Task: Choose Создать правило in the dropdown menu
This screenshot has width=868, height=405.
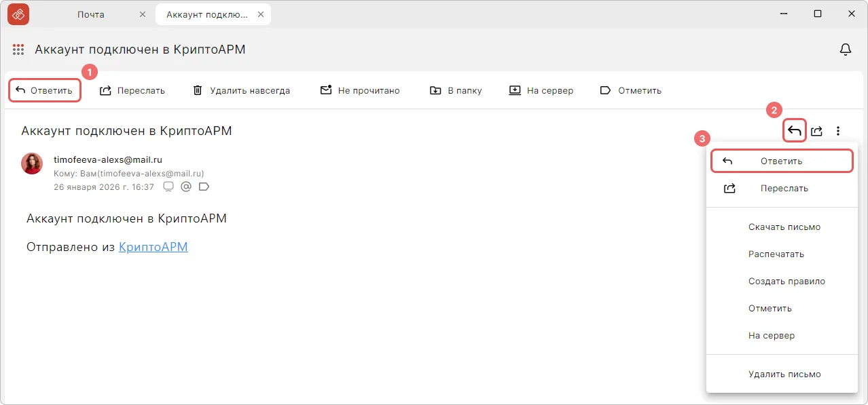Action: tap(786, 282)
